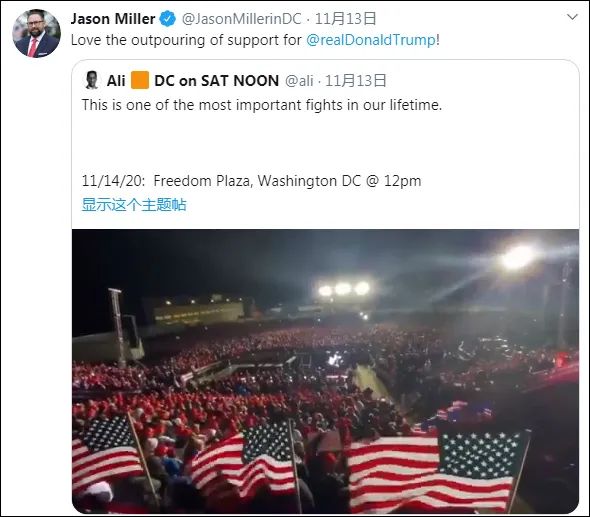This screenshot has height=517, width=590.
Task: Open the quoted tweet's 11月13日 timestamp
Action: point(356,81)
